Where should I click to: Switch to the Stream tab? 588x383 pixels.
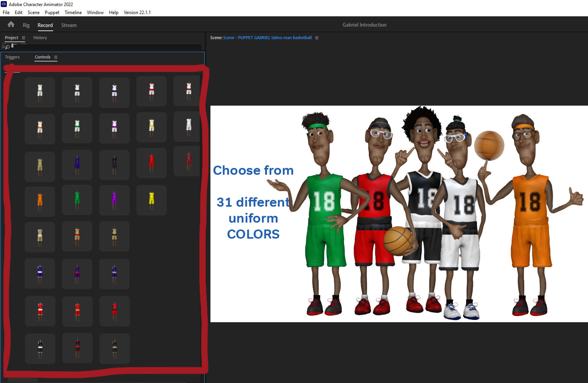[x=69, y=25]
